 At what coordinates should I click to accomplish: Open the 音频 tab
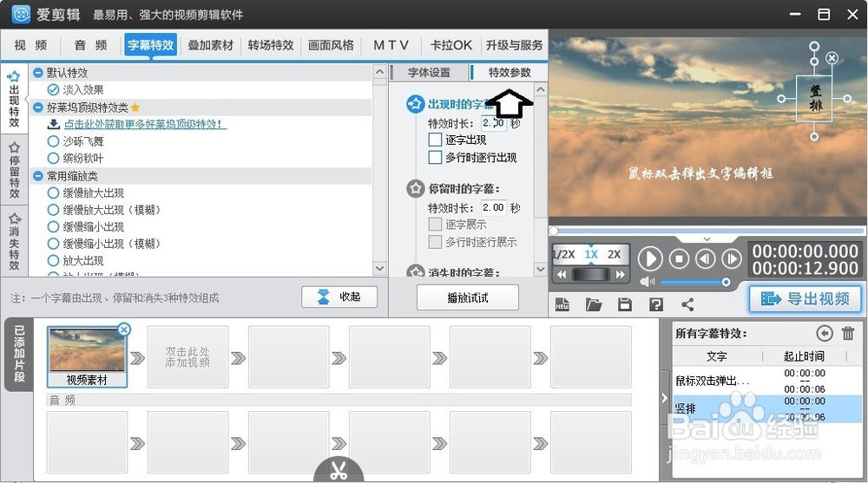(x=90, y=45)
